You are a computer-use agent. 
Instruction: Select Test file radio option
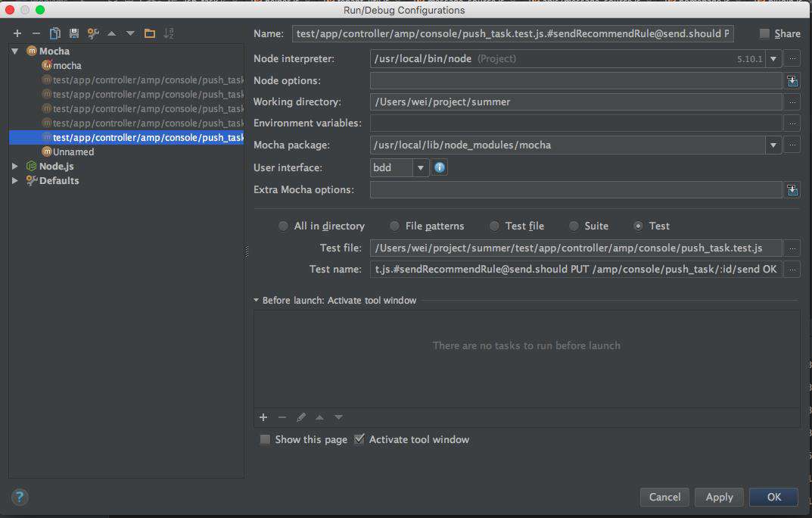(x=495, y=226)
